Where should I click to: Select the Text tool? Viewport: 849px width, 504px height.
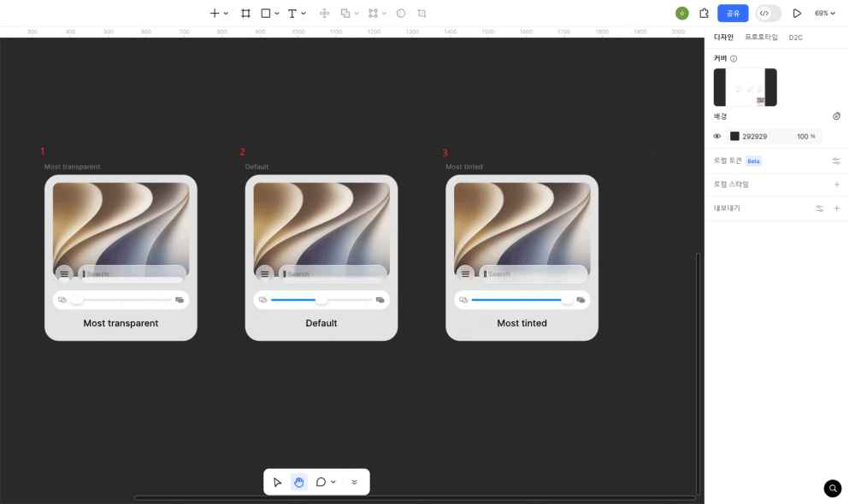[x=292, y=13]
